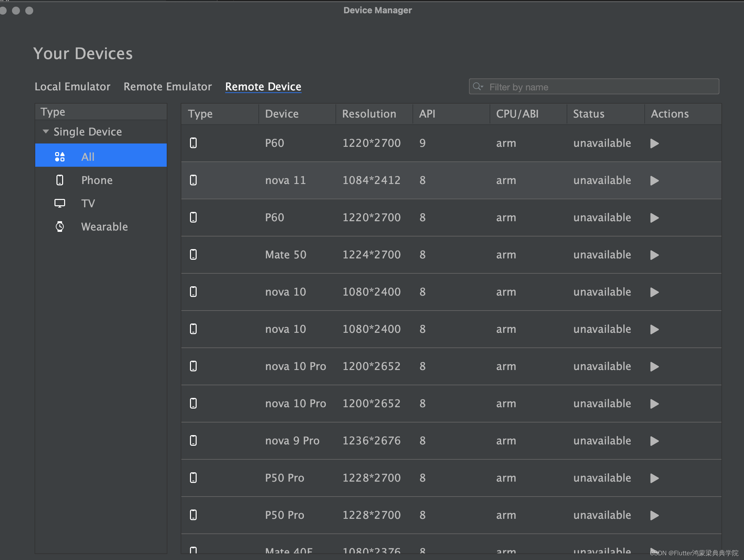Image resolution: width=744 pixels, height=560 pixels.
Task: Filter the list by Wearable type
Action: tap(101, 226)
